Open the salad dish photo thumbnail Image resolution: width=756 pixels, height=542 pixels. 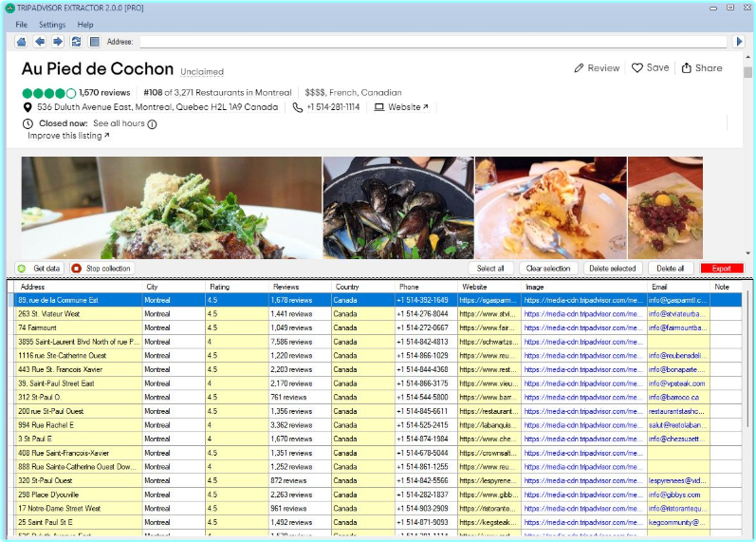click(171, 208)
